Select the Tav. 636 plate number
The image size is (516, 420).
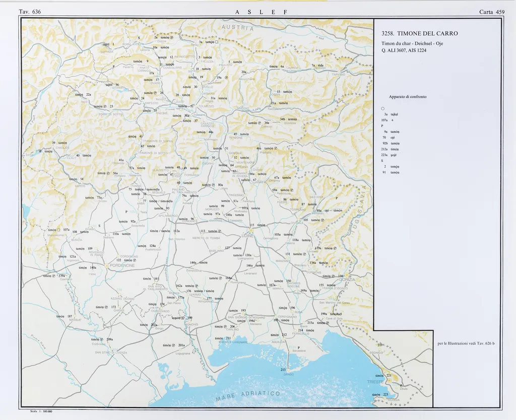point(30,12)
